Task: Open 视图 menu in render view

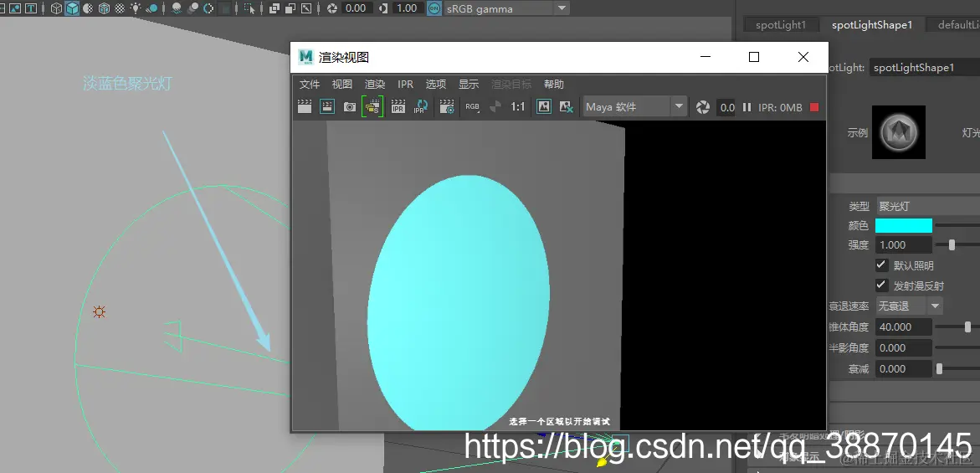Action: click(x=342, y=85)
